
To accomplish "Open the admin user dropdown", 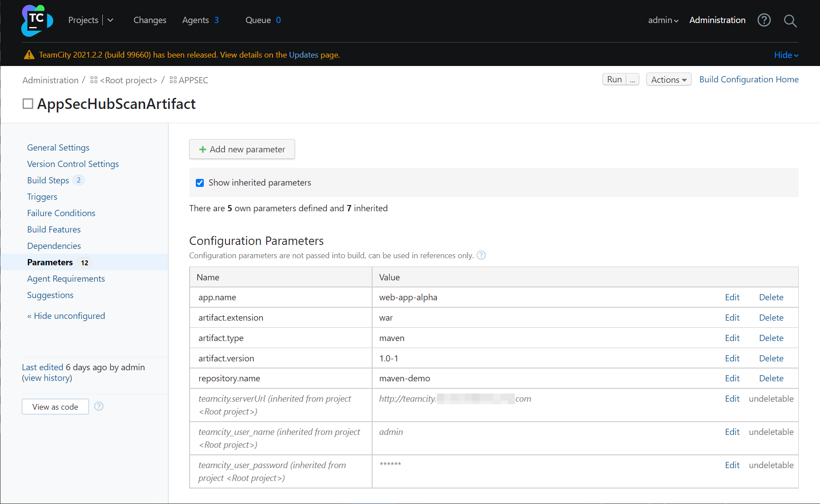I will point(663,20).
